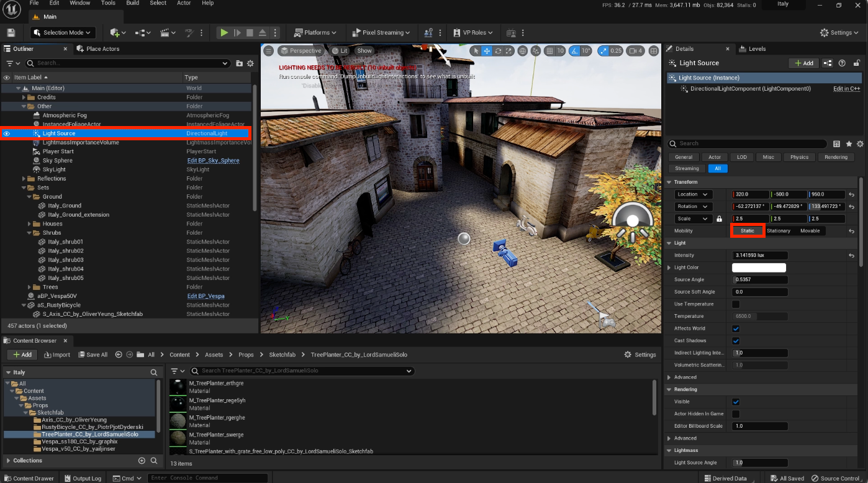Click the Stop simulation button
The height and width of the screenshot is (483, 868).
[250, 33]
